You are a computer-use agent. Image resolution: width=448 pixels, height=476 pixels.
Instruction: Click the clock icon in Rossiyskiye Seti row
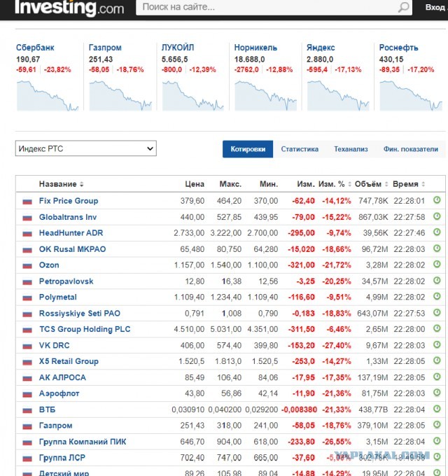(437, 312)
